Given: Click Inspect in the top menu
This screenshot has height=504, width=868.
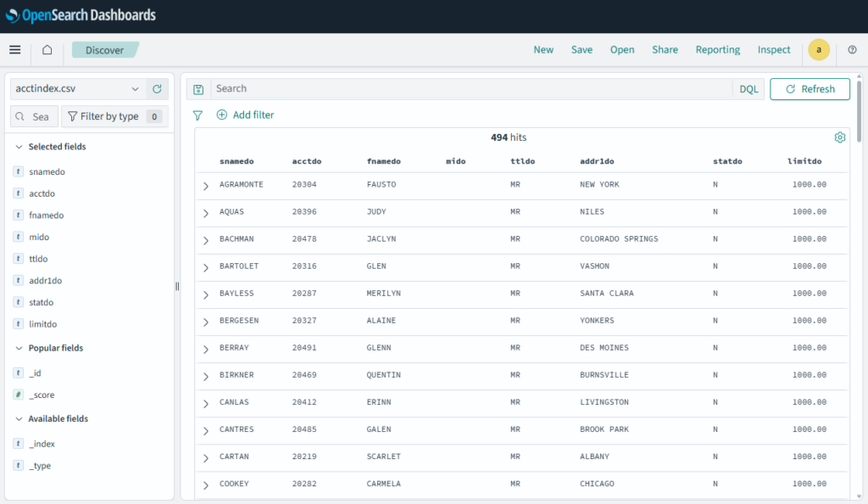Looking at the screenshot, I should pyautogui.click(x=774, y=50).
